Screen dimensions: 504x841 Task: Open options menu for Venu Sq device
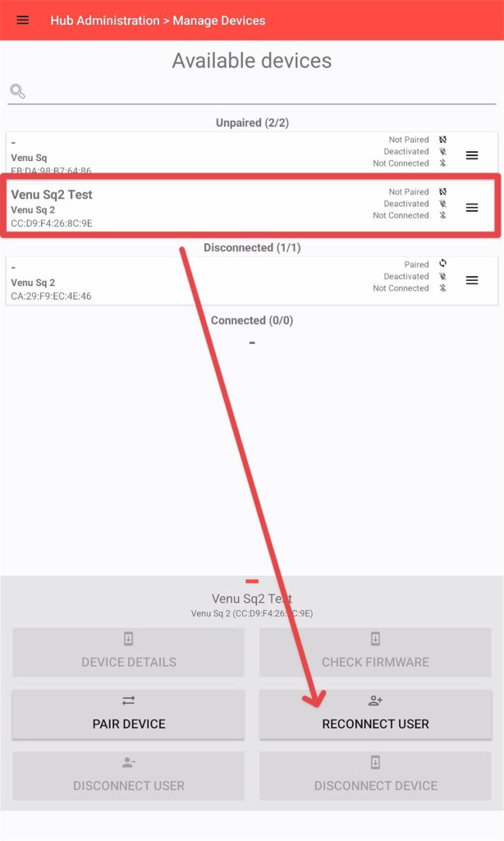[x=472, y=155]
